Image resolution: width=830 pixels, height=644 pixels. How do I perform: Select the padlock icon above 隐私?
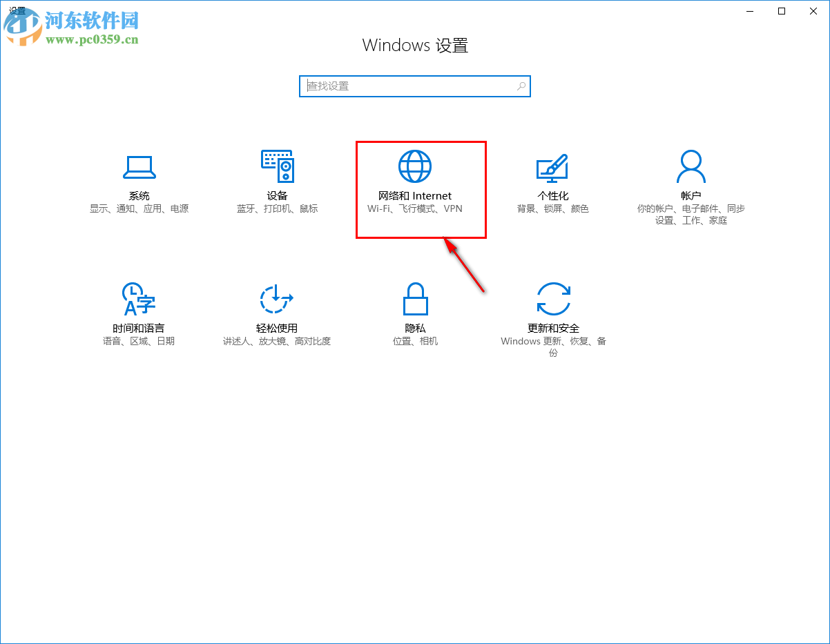[415, 298]
